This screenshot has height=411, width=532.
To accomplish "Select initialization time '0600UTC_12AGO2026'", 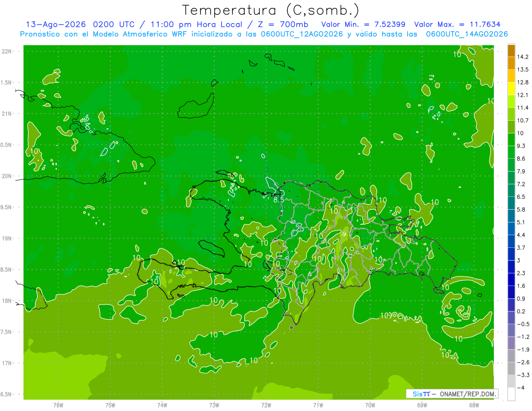I will coord(301,34).
